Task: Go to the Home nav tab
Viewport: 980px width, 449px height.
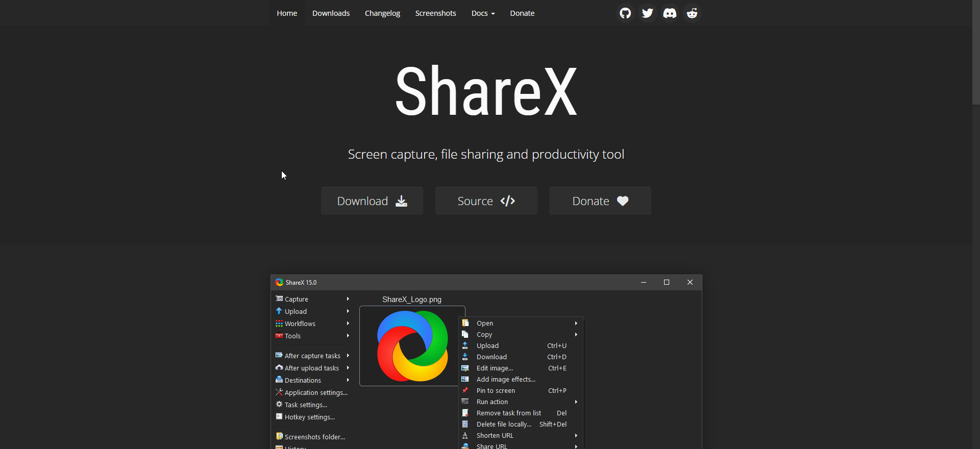Action: [x=287, y=13]
